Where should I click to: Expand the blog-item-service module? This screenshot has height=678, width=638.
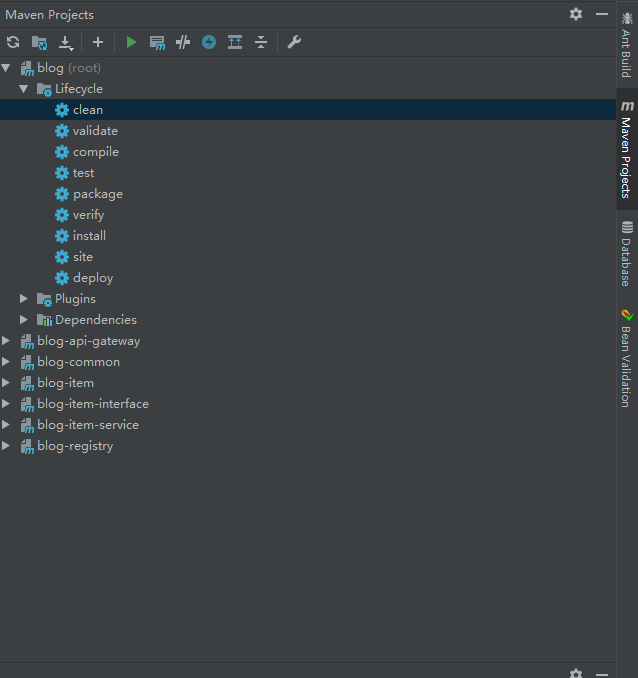[x=6, y=424]
